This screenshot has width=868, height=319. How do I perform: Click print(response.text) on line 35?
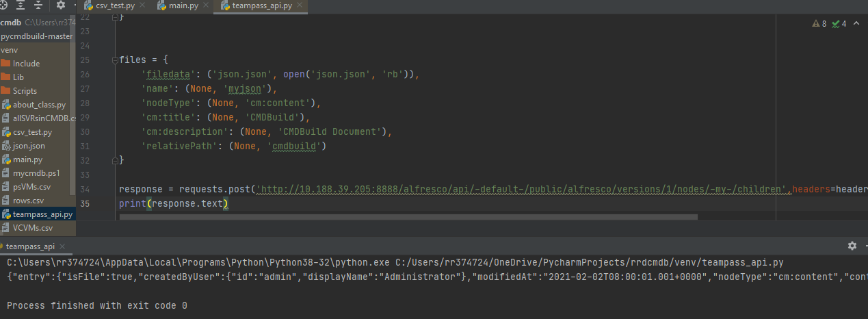(174, 203)
